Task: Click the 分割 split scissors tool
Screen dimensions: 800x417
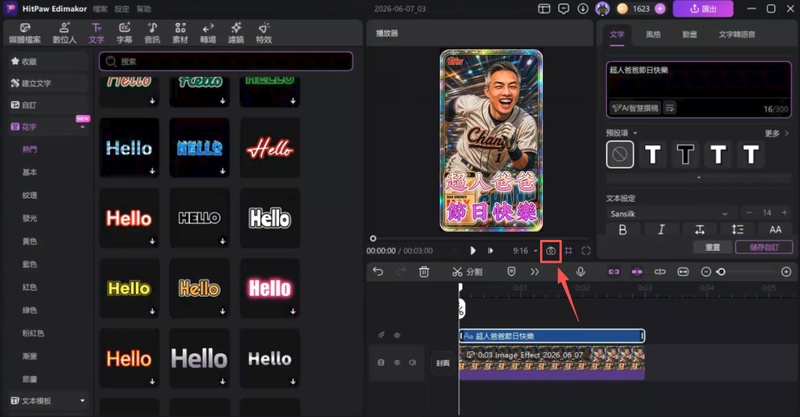Action: pos(467,272)
